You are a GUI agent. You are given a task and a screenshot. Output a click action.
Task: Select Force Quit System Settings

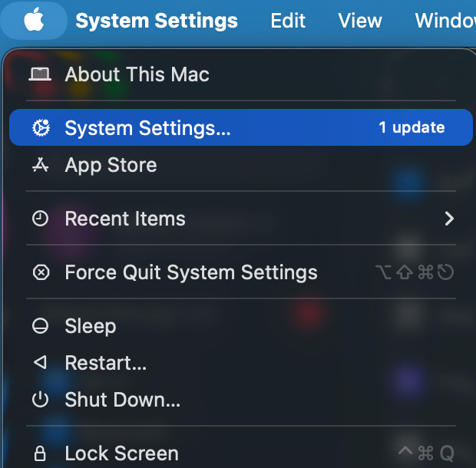(190, 272)
